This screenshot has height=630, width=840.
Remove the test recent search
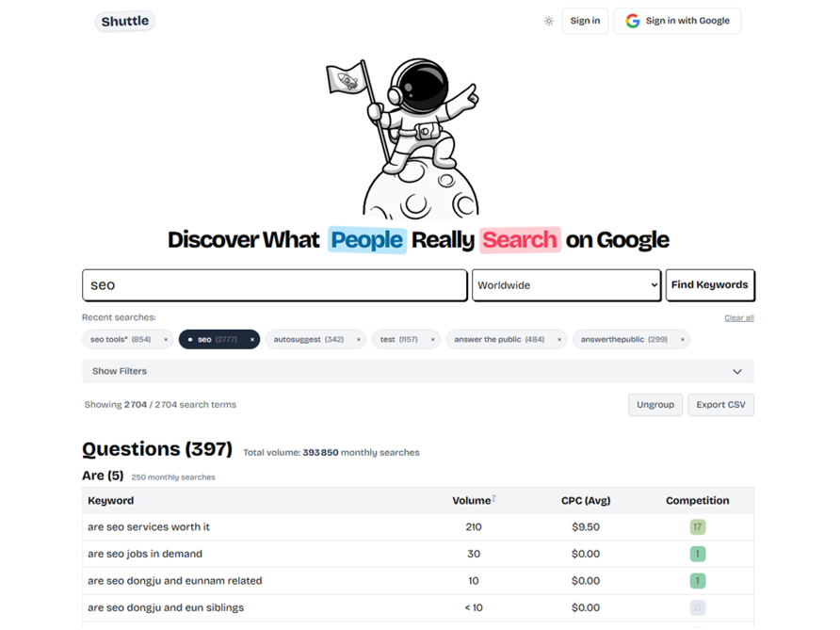click(432, 339)
